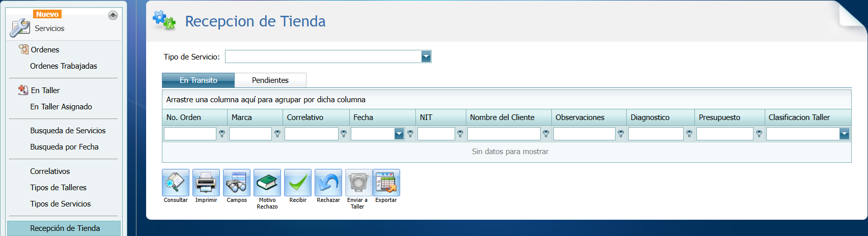Click the filter icon beside Observaciones field
868x236 pixels.
click(x=621, y=134)
